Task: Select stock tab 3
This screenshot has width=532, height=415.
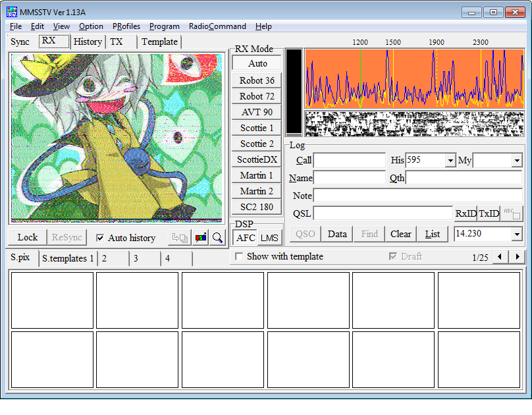Action: click(146, 259)
